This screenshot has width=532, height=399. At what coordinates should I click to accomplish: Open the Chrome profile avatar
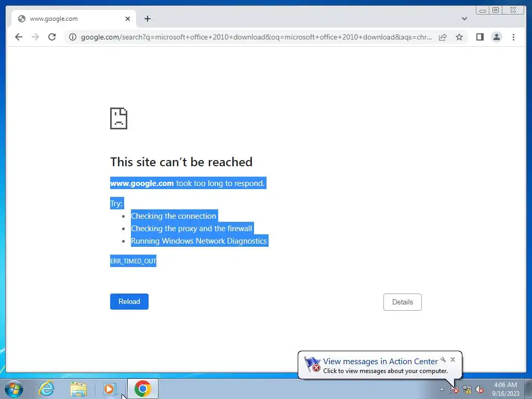(x=496, y=37)
